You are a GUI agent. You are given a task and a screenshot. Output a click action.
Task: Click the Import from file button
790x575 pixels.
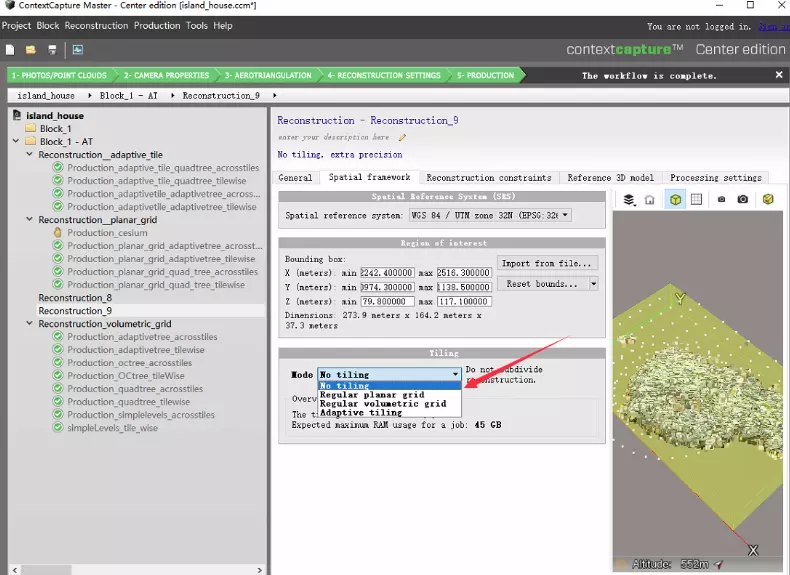point(547,264)
